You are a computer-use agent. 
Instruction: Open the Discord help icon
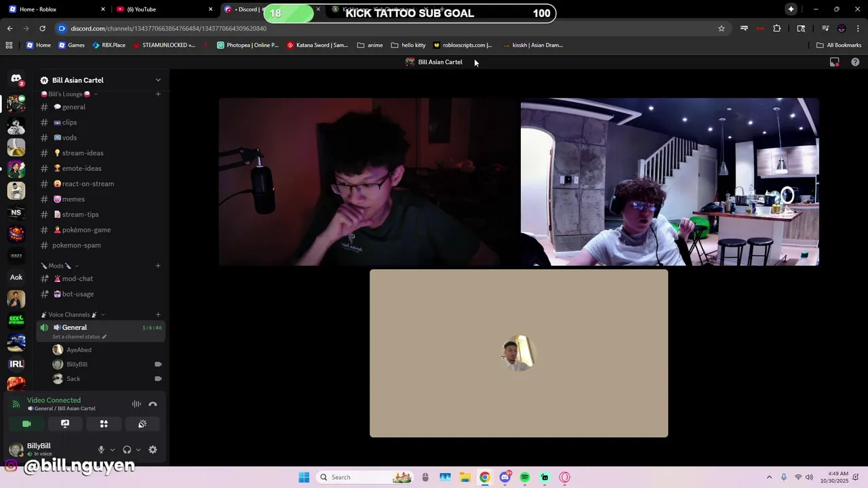(855, 62)
